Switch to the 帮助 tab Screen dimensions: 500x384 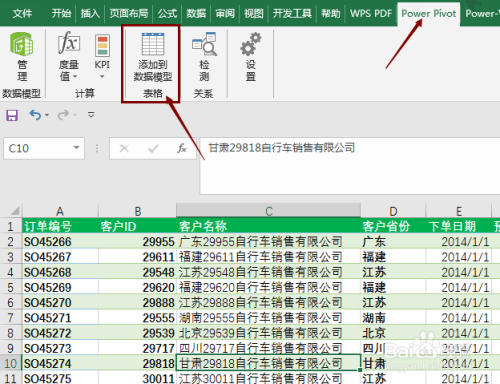coord(331,14)
